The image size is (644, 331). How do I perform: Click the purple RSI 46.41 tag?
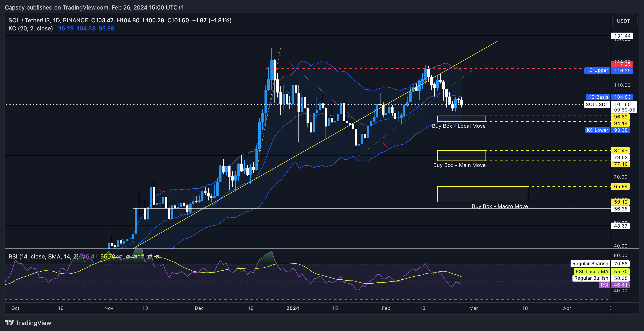[604, 285]
